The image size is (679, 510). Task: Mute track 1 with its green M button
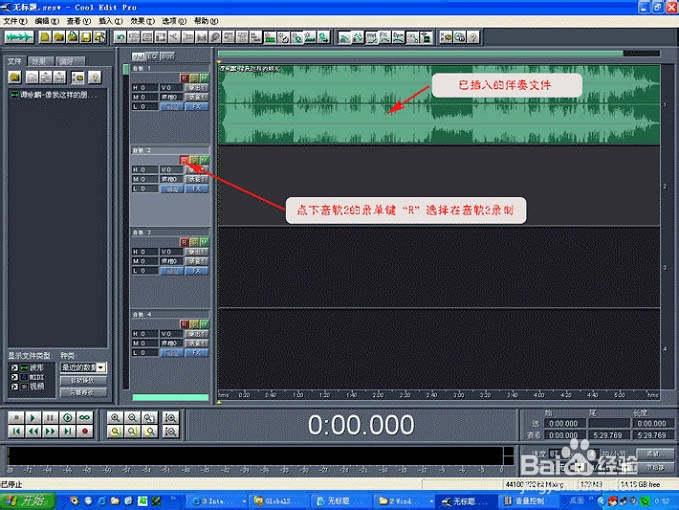pos(204,78)
